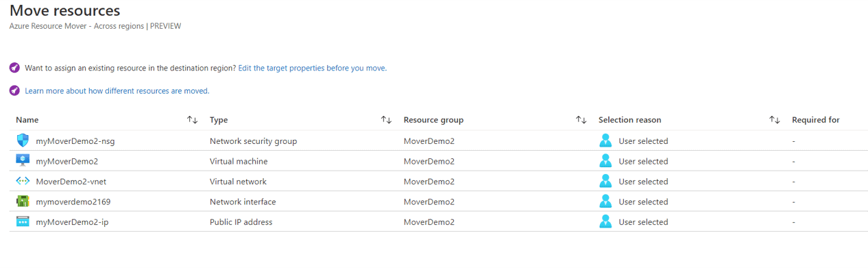Click the 'Virtual network' type cell
This screenshot has height=268, width=868.
[238, 182]
